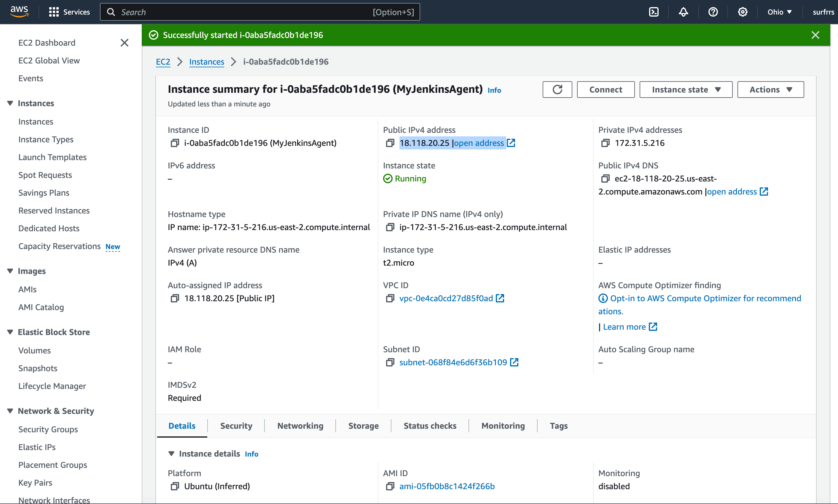Open the AWS CloudShell icon
Viewport: 838px width, 504px height.
tap(654, 12)
